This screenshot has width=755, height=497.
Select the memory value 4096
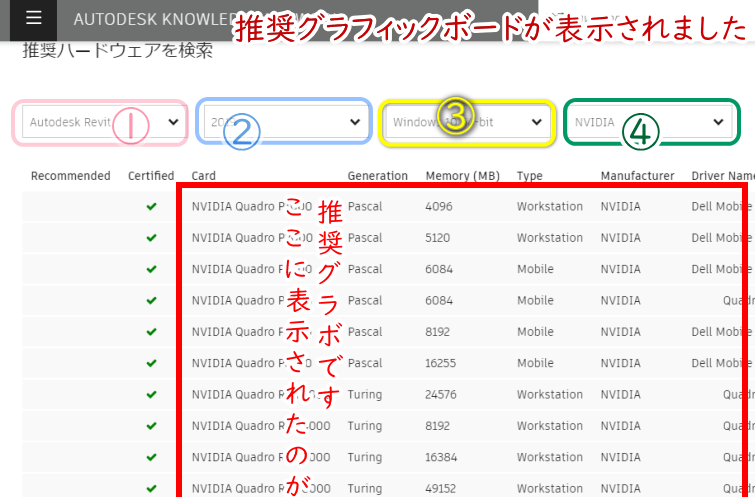pyautogui.click(x=439, y=207)
